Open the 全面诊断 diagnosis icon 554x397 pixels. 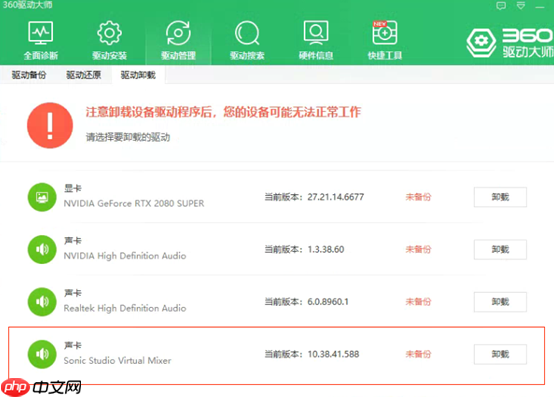tap(41, 33)
